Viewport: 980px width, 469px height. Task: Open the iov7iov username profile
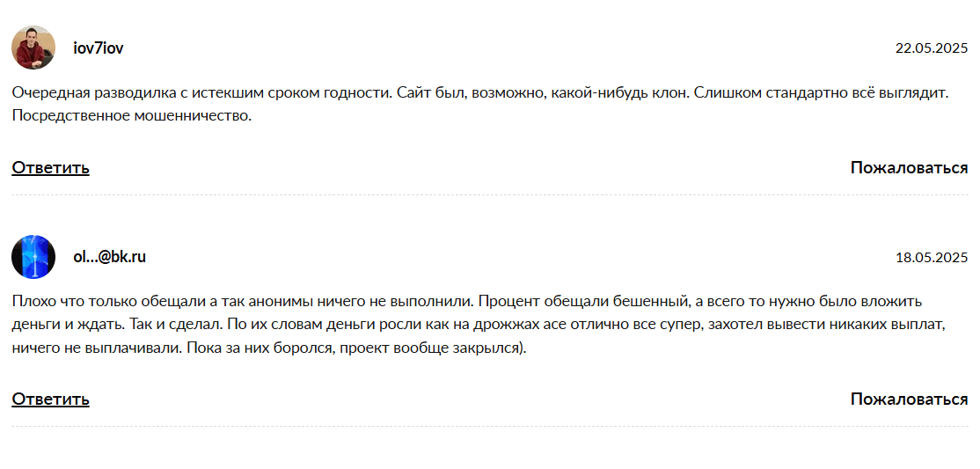point(98,48)
